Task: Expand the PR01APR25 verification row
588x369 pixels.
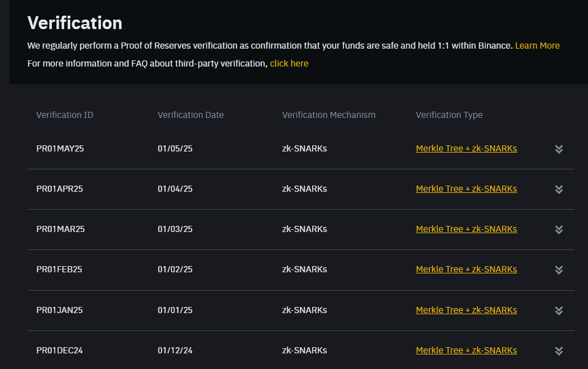Action: [x=558, y=189]
